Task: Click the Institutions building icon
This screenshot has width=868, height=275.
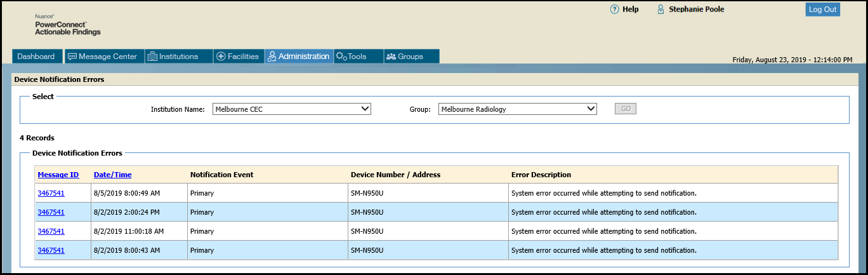Action: (152, 57)
